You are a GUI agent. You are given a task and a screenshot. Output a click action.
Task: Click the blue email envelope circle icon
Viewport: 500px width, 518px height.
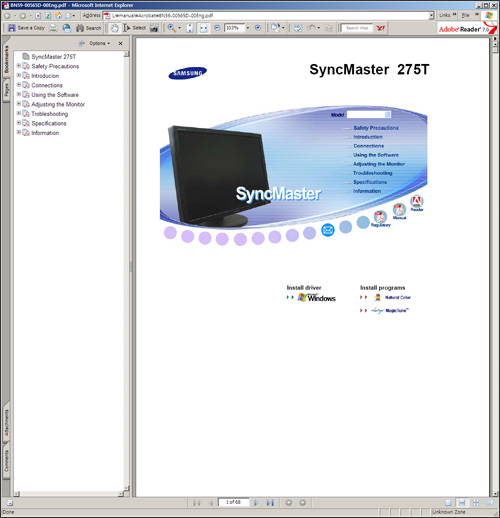tap(328, 230)
